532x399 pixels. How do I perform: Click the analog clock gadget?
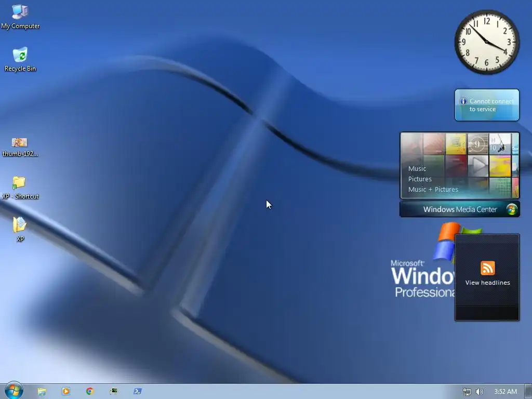(x=487, y=42)
